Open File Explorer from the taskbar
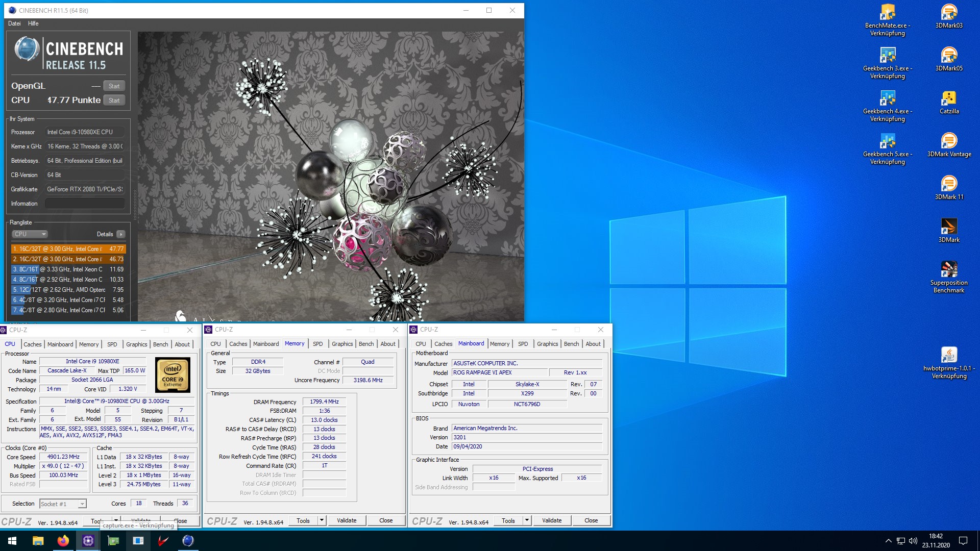This screenshot has width=980, height=551. (38, 541)
